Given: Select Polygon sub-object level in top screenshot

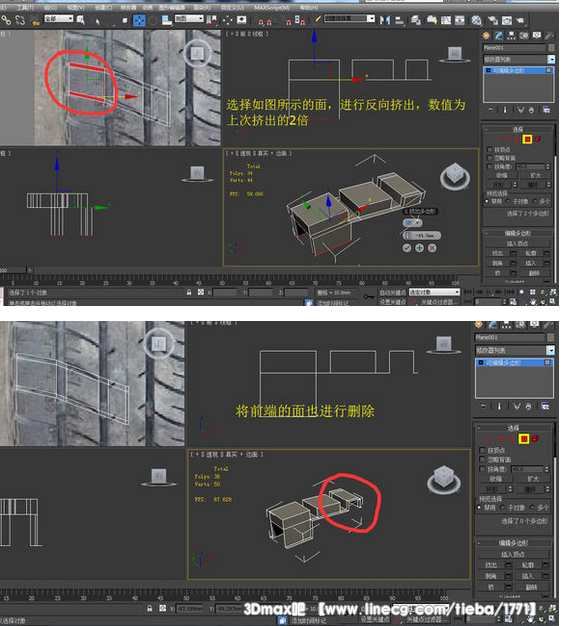Looking at the screenshot, I should (527, 139).
